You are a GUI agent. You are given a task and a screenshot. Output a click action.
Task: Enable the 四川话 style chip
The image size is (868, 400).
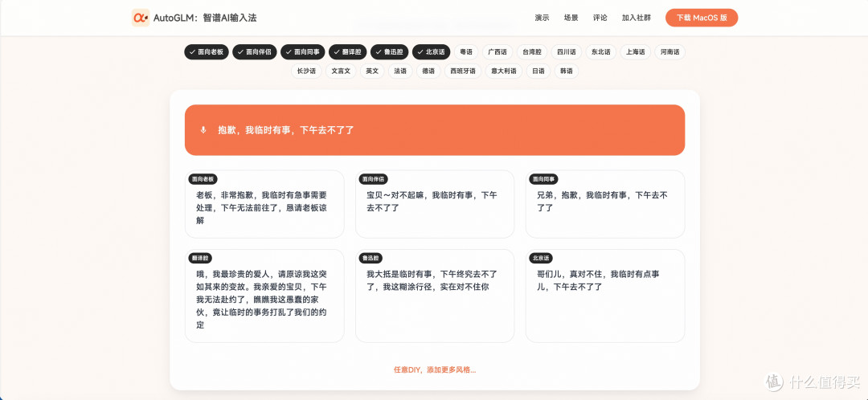coord(567,52)
